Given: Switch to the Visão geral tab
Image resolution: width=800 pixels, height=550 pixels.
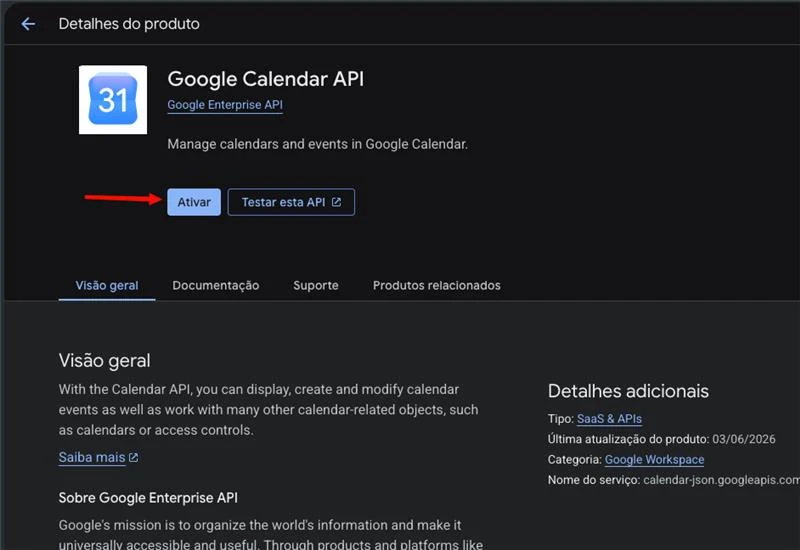Looking at the screenshot, I should 107,285.
